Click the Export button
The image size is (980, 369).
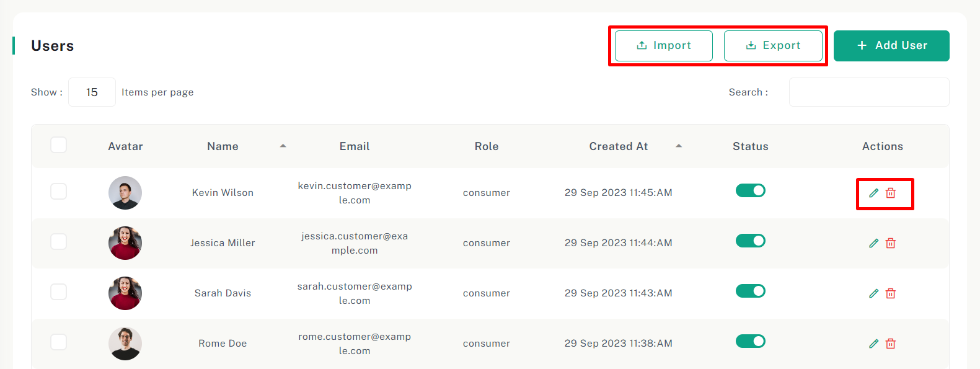click(773, 46)
